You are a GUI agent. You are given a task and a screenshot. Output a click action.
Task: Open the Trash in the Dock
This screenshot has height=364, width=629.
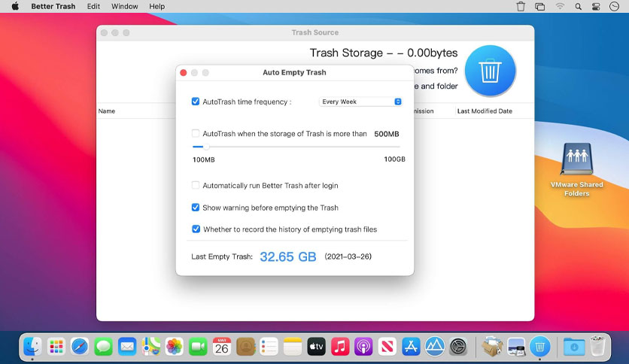pyautogui.click(x=597, y=347)
